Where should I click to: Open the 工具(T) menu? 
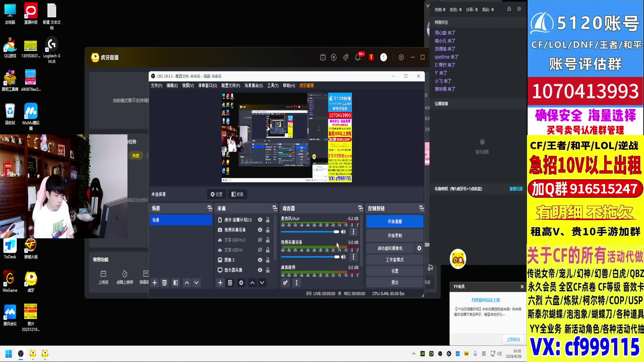click(x=273, y=86)
